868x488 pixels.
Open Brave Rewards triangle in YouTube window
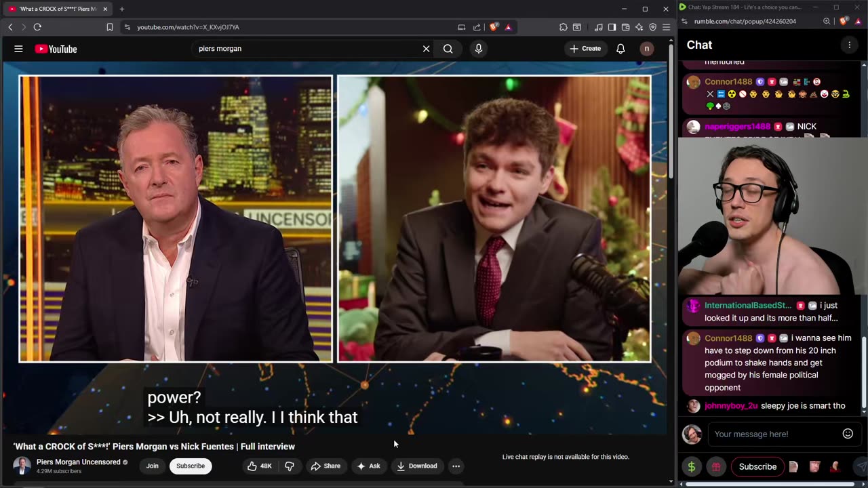[508, 27]
